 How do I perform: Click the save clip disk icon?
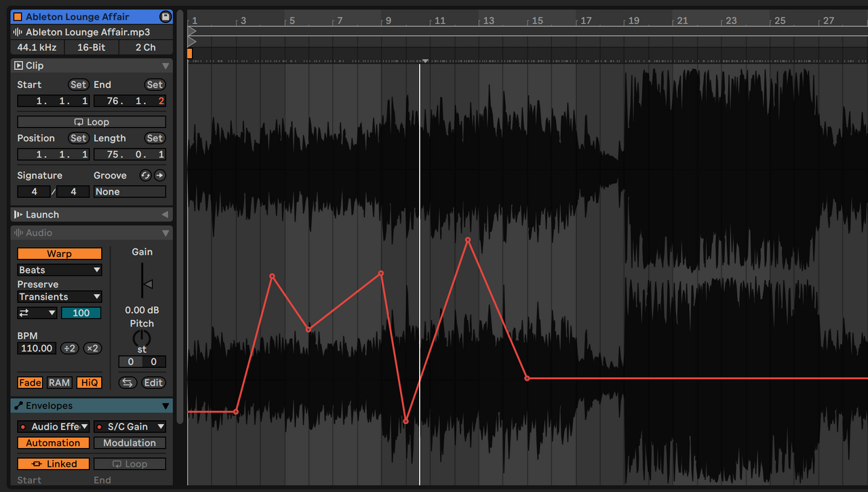tap(165, 16)
